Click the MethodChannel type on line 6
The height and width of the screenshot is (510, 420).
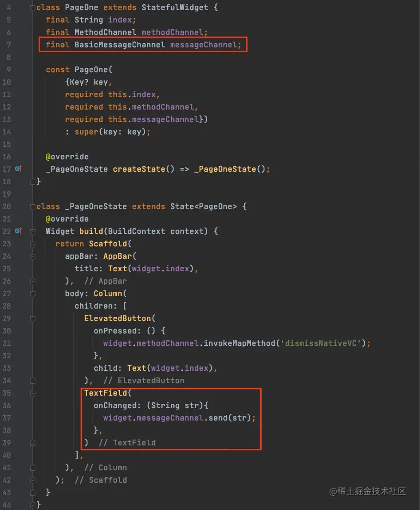coord(105,32)
